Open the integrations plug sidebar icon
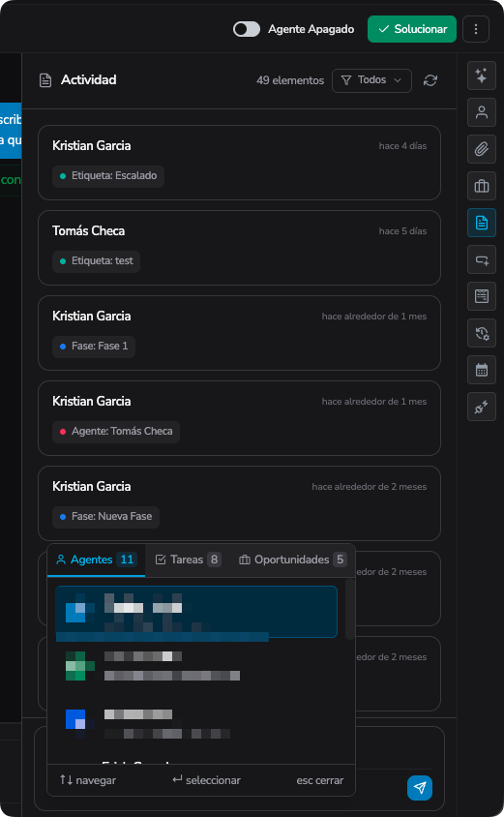Image resolution: width=504 pixels, height=817 pixels. [x=482, y=407]
